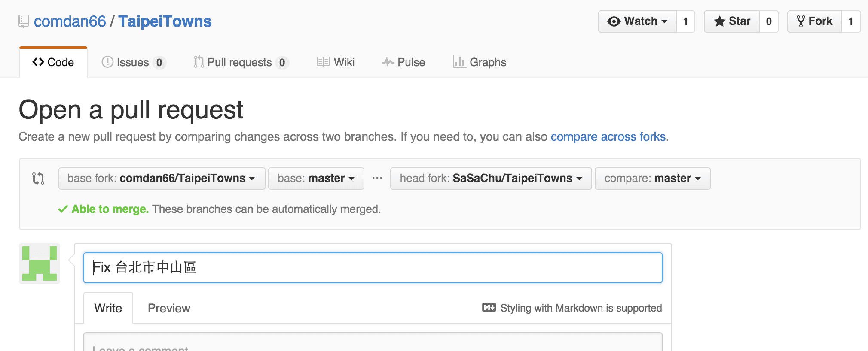
Task: Select the Write tab
Action: (108, 308)
